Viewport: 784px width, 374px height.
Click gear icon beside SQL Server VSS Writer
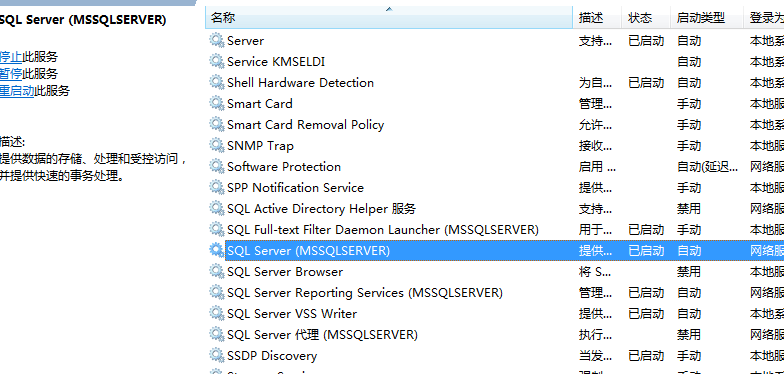tap(216, 313)
